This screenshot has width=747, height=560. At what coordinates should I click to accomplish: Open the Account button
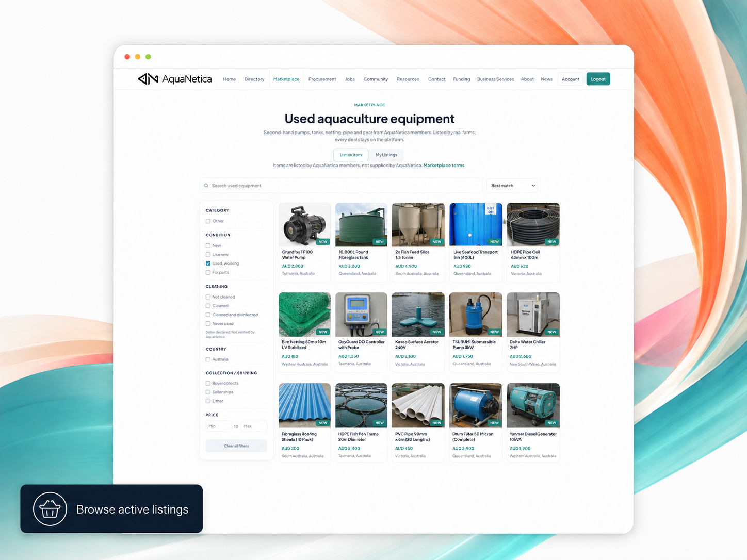pyautogui.click(x=571, y=79)
